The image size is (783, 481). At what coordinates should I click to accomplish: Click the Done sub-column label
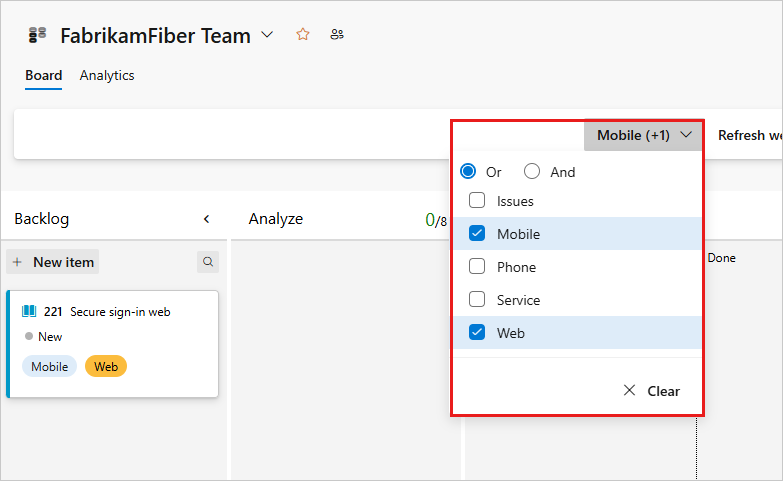(x=722, y=258)
